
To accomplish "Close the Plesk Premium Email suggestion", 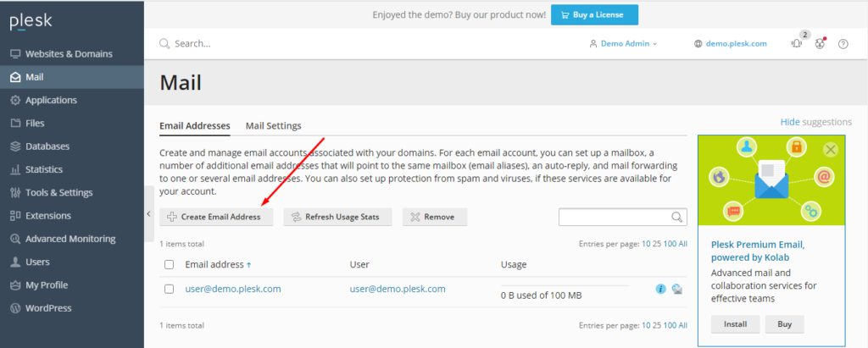I will 831,149.
